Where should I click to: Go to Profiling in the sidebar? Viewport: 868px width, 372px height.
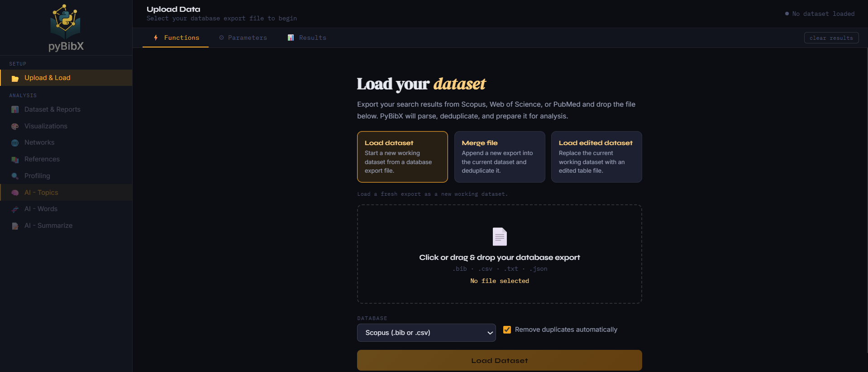coord(66,176)
